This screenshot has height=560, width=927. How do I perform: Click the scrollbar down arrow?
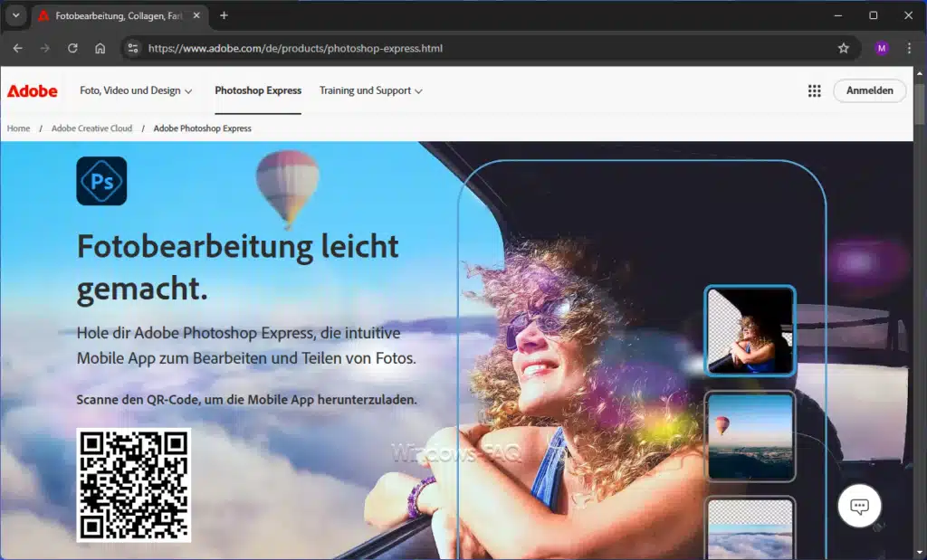tap(922, 552)
